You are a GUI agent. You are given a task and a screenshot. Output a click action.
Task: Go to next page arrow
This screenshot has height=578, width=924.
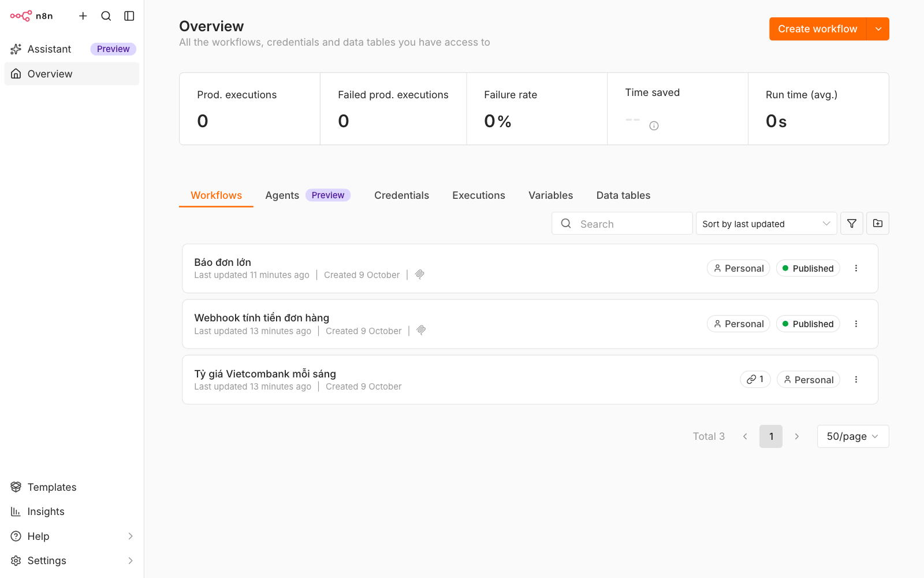tap(797, 436)
